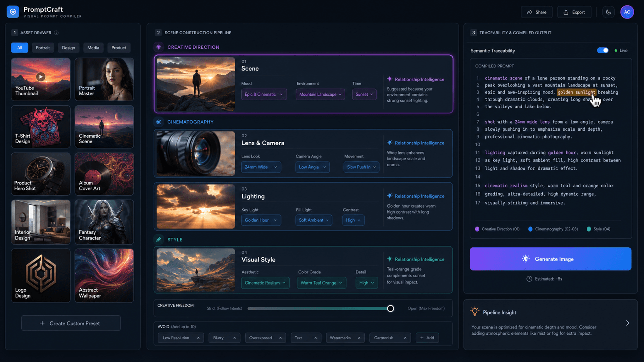Open the Movement dropdown Slow Push In
The width and height of the screenshot is (644, 362).
361,167
